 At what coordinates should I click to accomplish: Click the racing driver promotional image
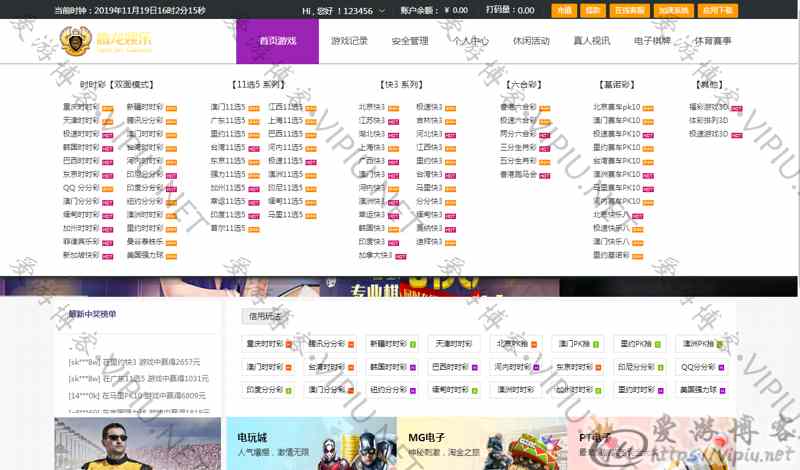coord(138,443)
